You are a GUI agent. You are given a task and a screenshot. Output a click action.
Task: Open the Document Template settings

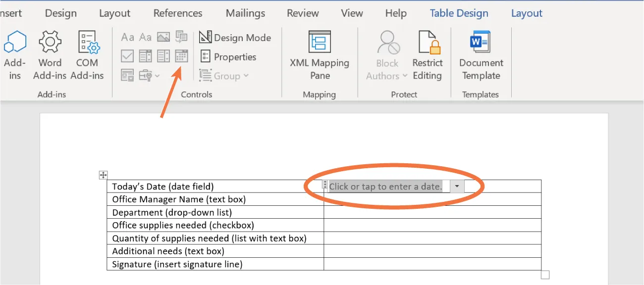480,54
